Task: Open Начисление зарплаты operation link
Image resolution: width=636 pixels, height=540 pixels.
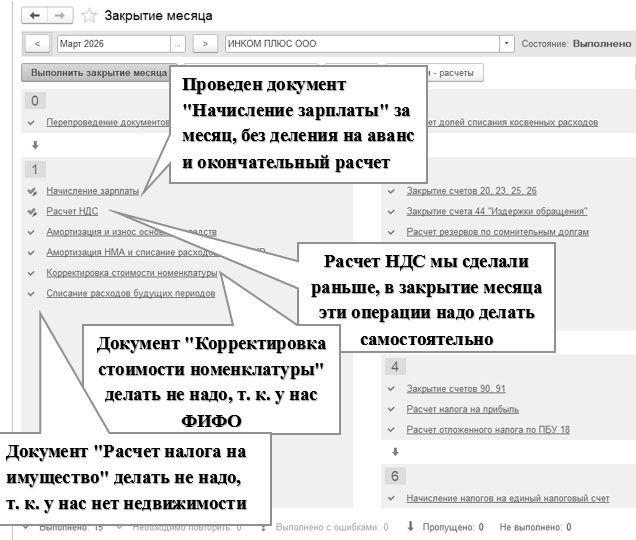Action: click(x=92, y=191)
